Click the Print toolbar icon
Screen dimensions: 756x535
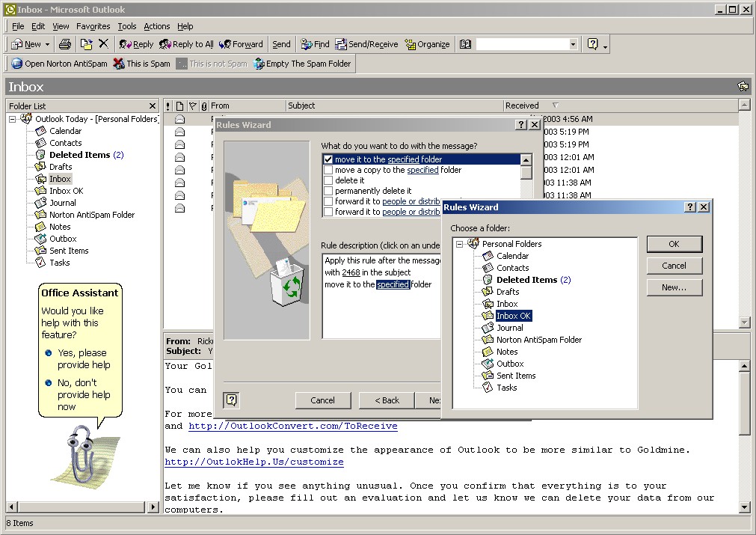pyautogui.click(x=64, y=44)
